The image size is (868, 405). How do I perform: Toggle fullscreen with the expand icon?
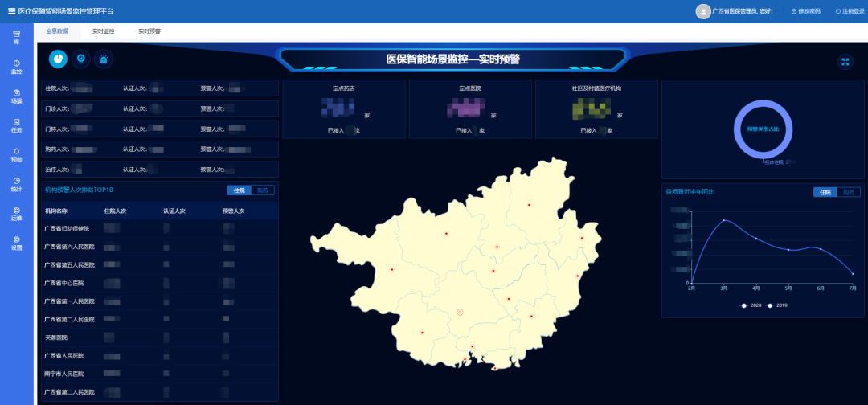pos(845,62)
